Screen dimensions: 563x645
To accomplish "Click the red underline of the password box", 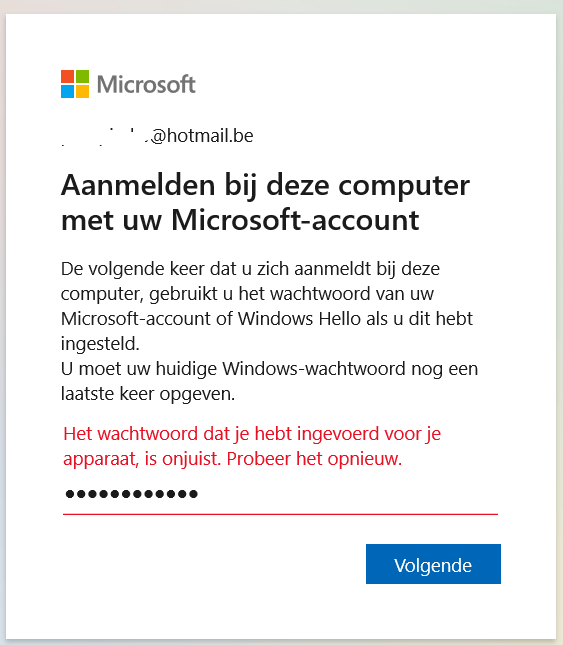I will coord(280,514).
